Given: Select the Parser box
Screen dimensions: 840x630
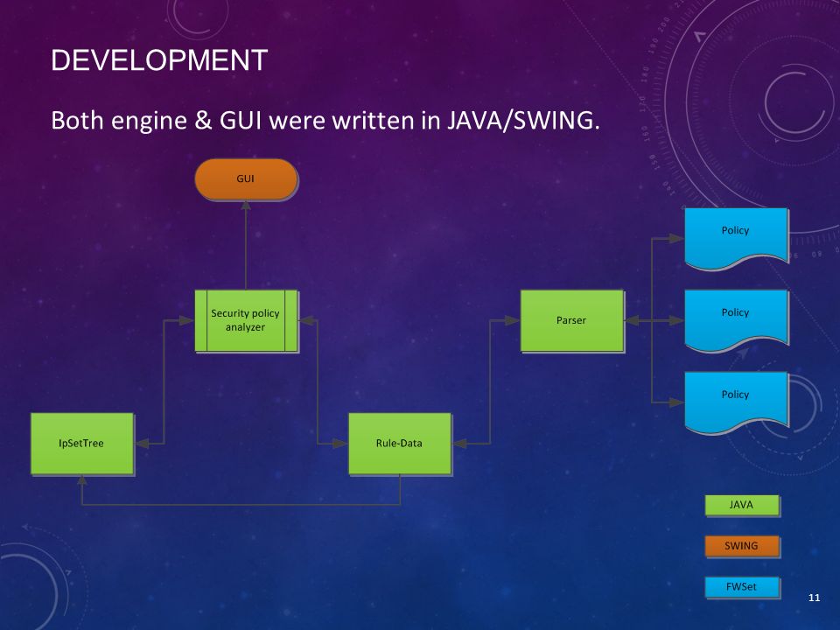Looking at the screenshot, I should point(572,320).
